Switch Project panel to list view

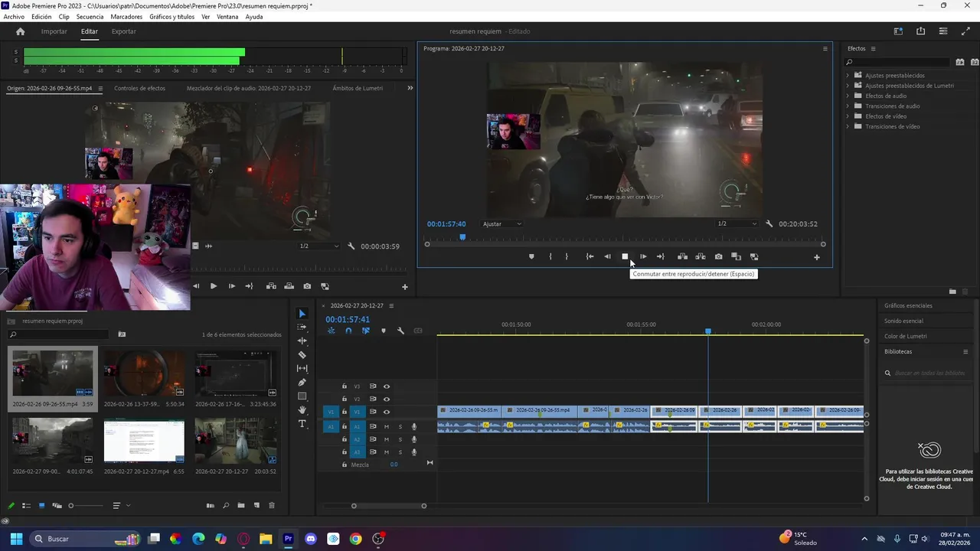point(26,506)
